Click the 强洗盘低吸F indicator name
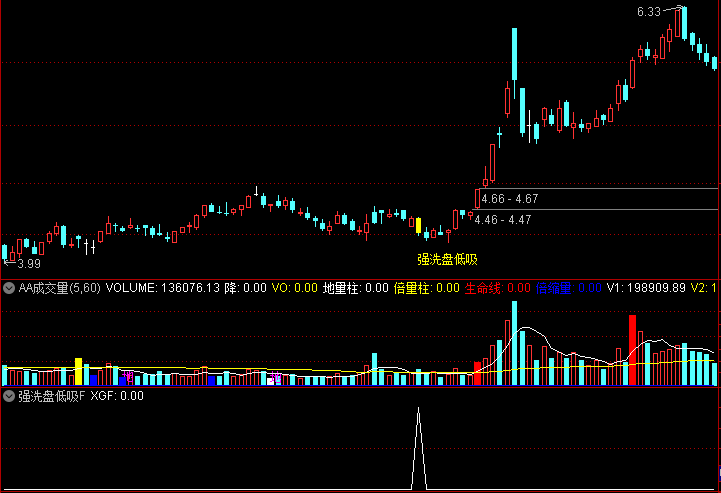721x493 pixels. tap(52, 396)
